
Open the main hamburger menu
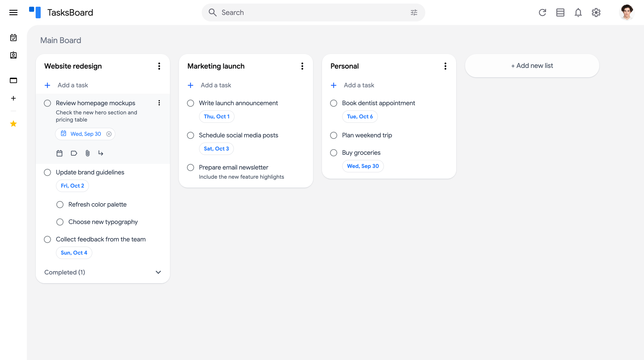coord(13,13)
